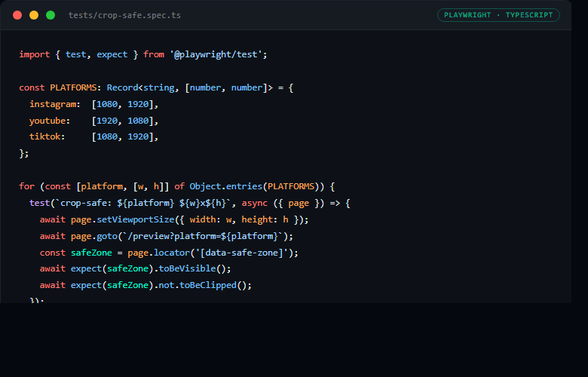The height and width of the screenshot is (377, 588).
Task: Click the for keyword
Action: pyautogui.click(x=26, y=186)
